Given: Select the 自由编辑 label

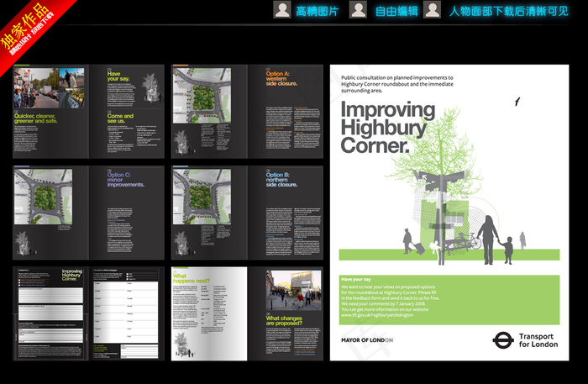Looking at the screenshot, I should point(396,11).
